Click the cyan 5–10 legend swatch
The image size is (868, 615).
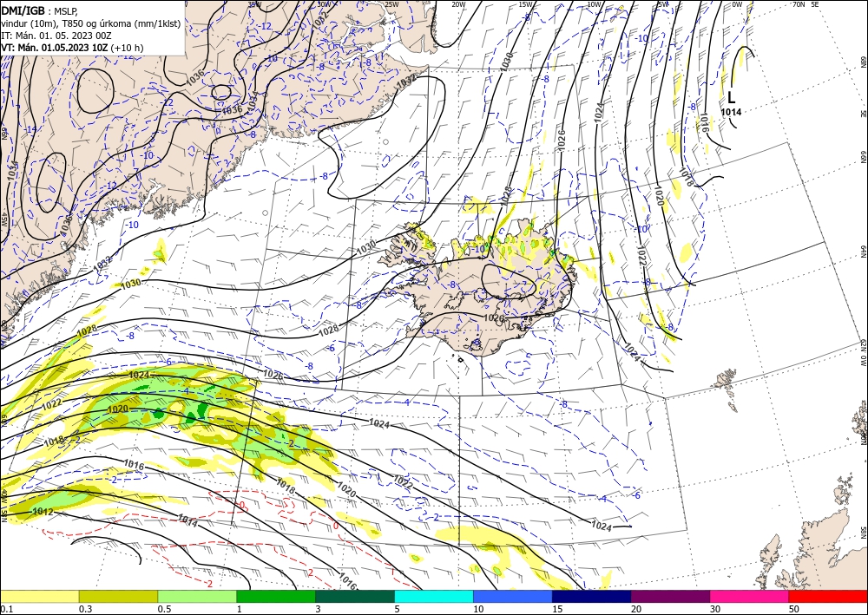pyautogui.click(x=434, y=596)
